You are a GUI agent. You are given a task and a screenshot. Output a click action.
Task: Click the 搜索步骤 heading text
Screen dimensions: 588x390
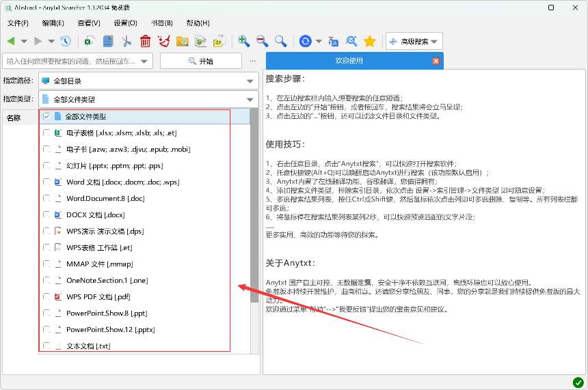point(285,79)
